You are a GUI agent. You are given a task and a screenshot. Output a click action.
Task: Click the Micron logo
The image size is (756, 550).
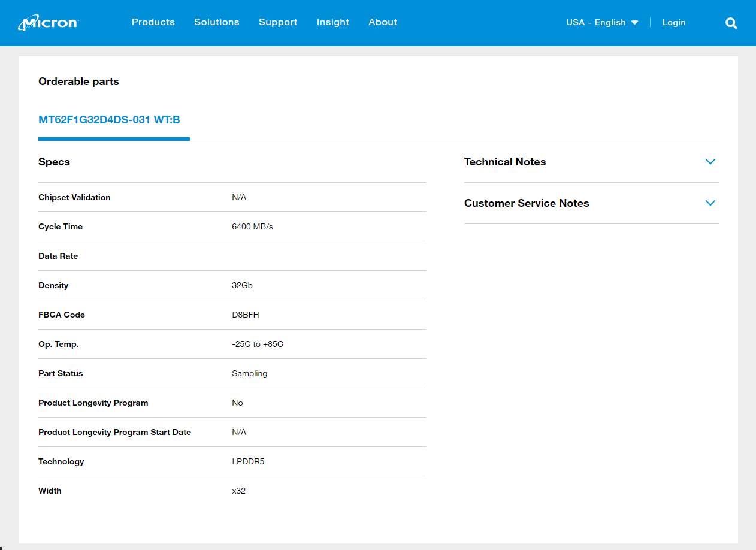(x=49, y=23)
